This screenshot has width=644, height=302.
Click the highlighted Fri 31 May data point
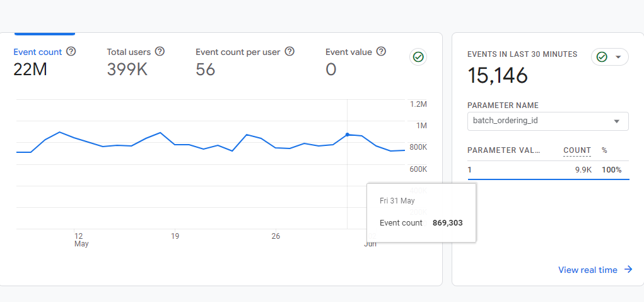[348, 135]
